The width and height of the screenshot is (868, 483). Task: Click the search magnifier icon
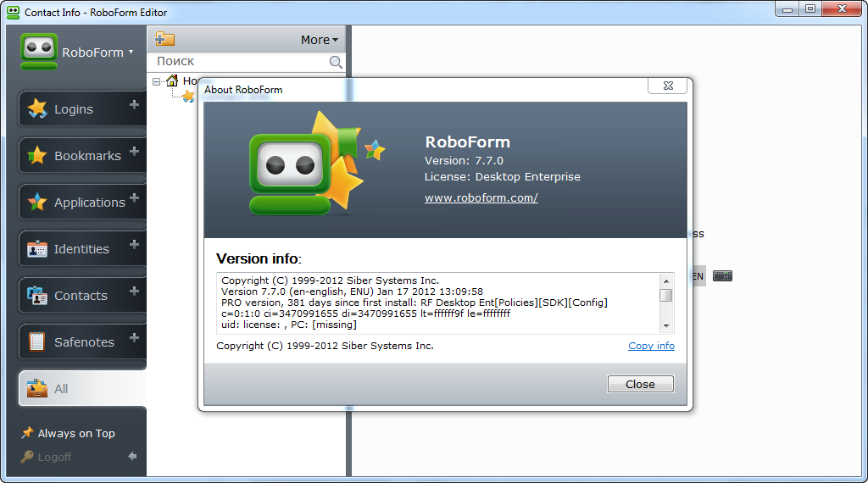336,62
